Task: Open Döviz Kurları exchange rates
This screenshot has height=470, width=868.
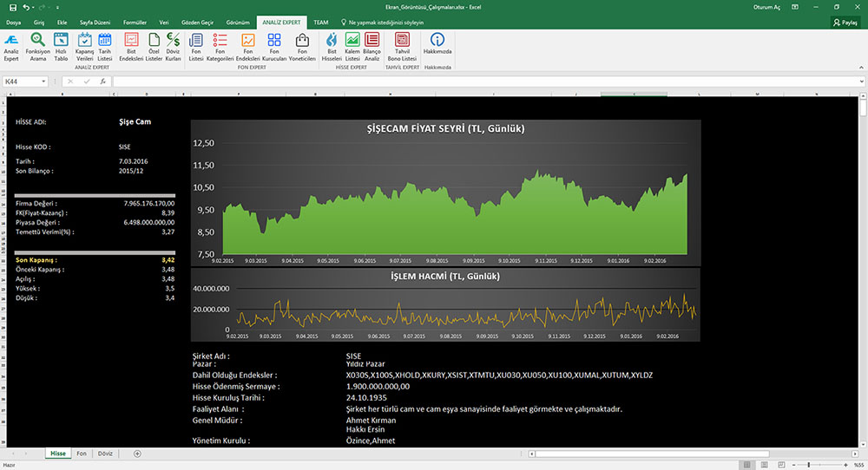Action: click(x=173, y=47)
